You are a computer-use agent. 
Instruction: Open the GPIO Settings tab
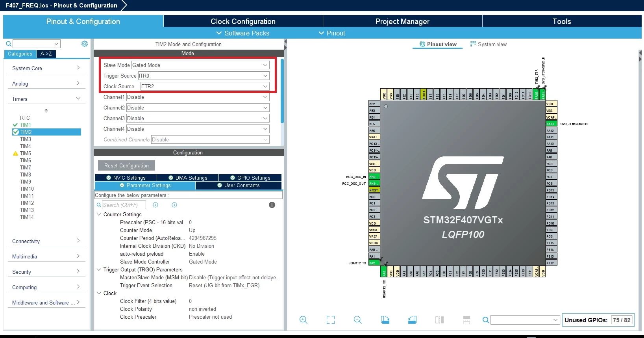pos(250,178)
